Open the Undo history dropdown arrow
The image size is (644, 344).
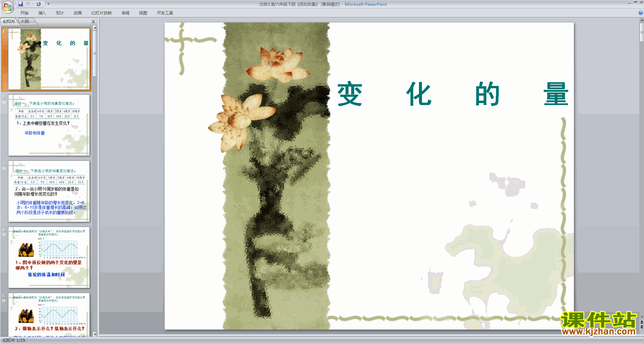point(33,4)
